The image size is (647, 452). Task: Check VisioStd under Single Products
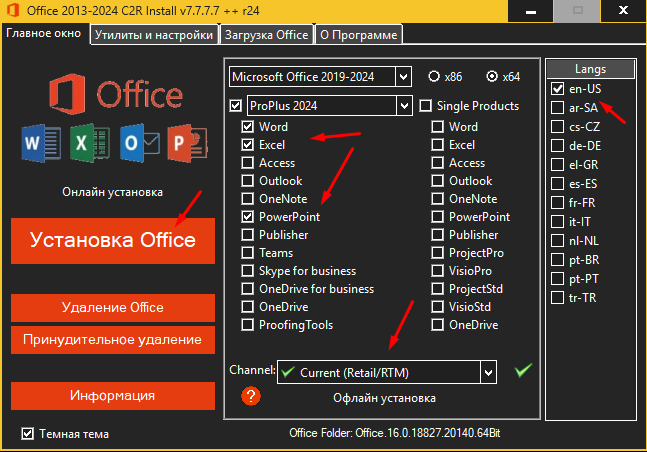[437, 307]
